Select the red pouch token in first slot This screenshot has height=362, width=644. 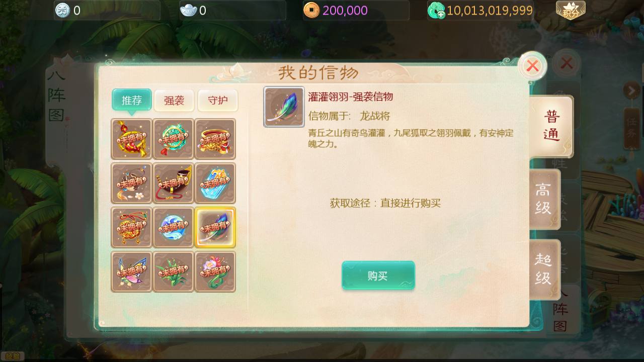coord(131,139)
